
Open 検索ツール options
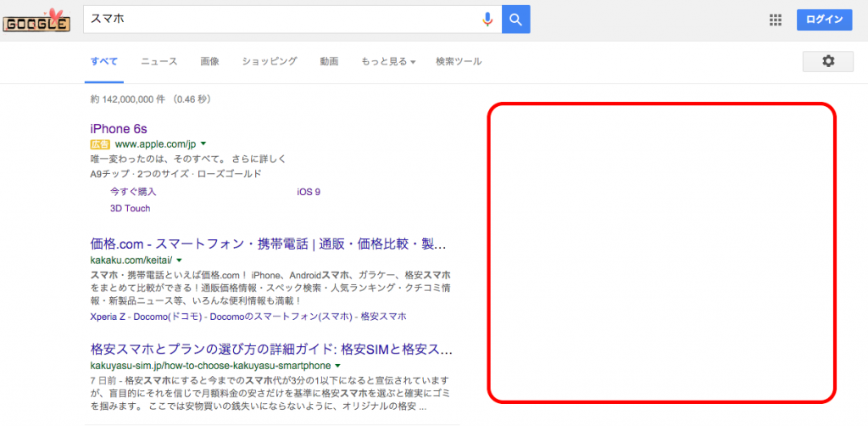point(459,61)
